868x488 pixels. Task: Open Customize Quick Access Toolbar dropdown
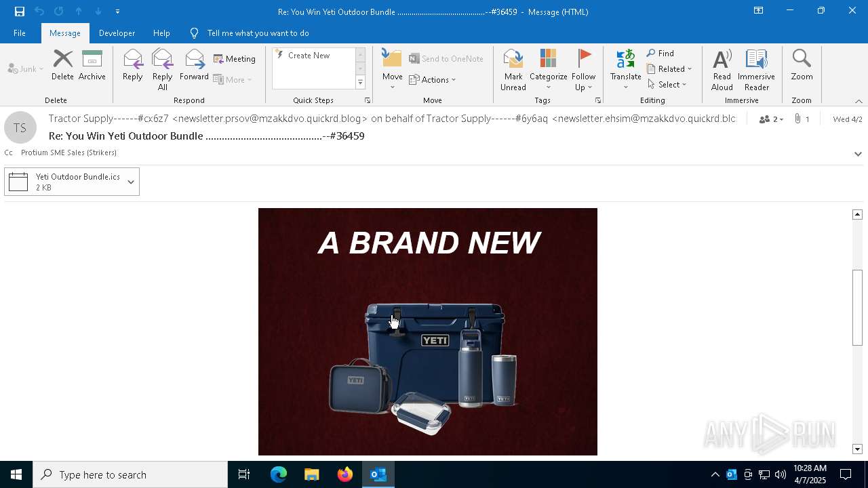[x=117, y=12]
